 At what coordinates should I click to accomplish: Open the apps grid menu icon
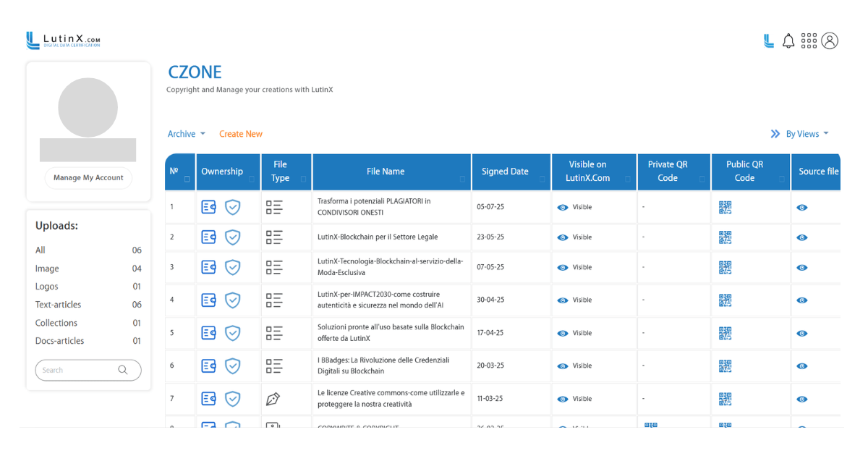pyautogui.click(x=809, y=41)
